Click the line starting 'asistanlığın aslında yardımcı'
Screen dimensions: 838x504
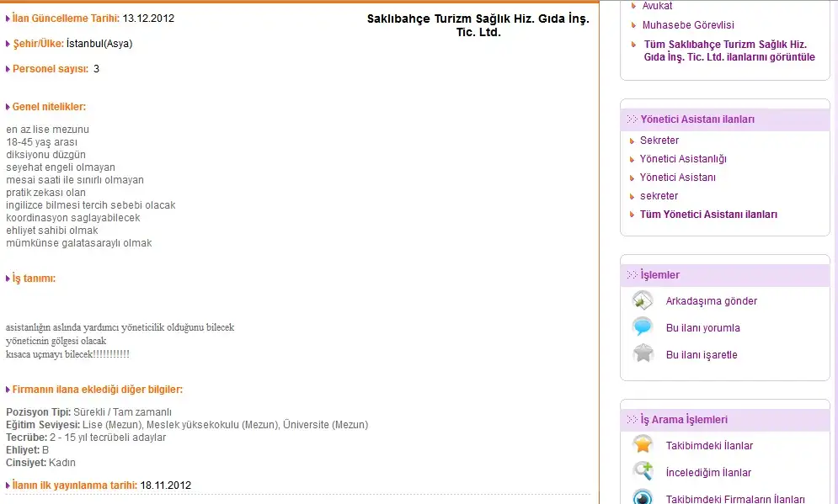pyautogui.click(x=120, y=327)
